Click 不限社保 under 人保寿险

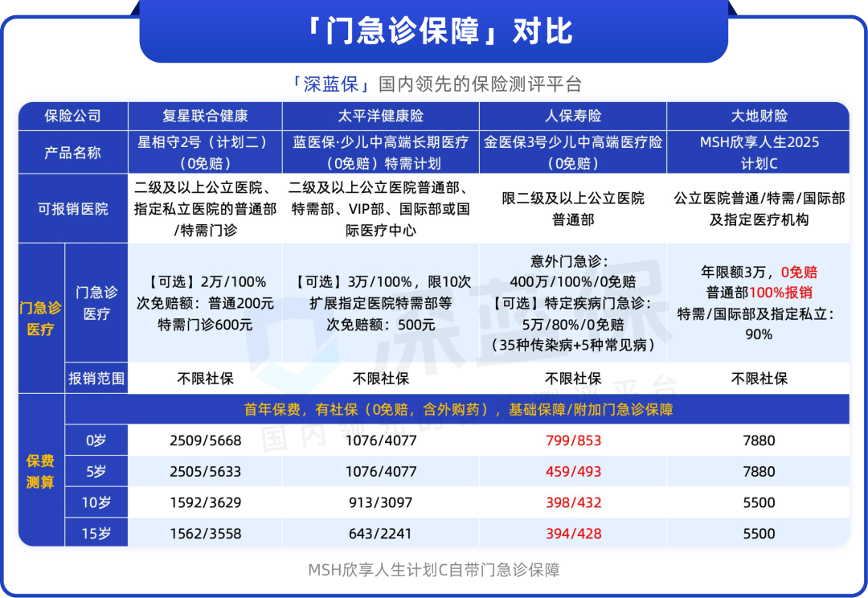[573, 379]
